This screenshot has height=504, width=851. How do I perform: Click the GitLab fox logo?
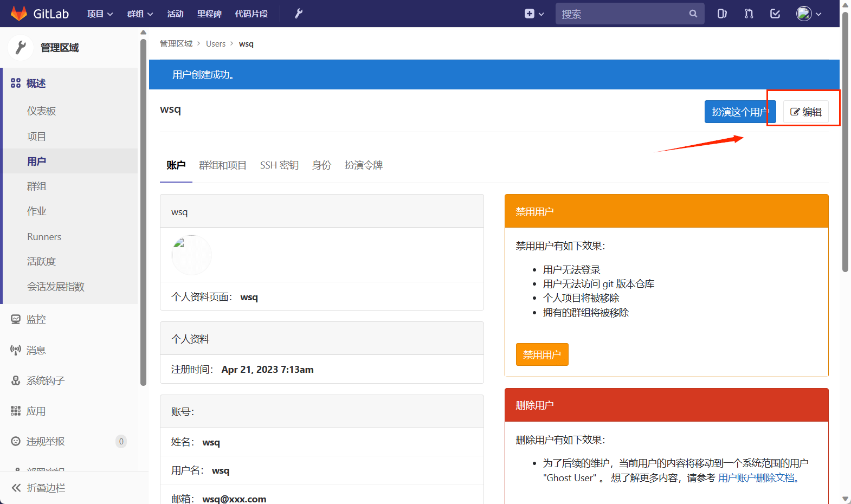click(19, 14)
